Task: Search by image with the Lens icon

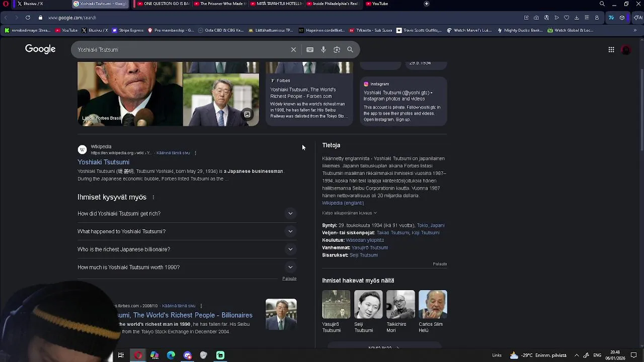Action: point(337,50)
